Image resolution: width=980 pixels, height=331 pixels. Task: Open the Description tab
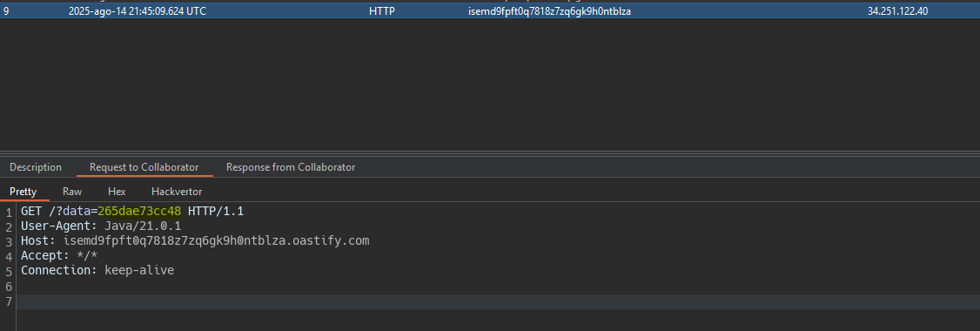[36, 167]
